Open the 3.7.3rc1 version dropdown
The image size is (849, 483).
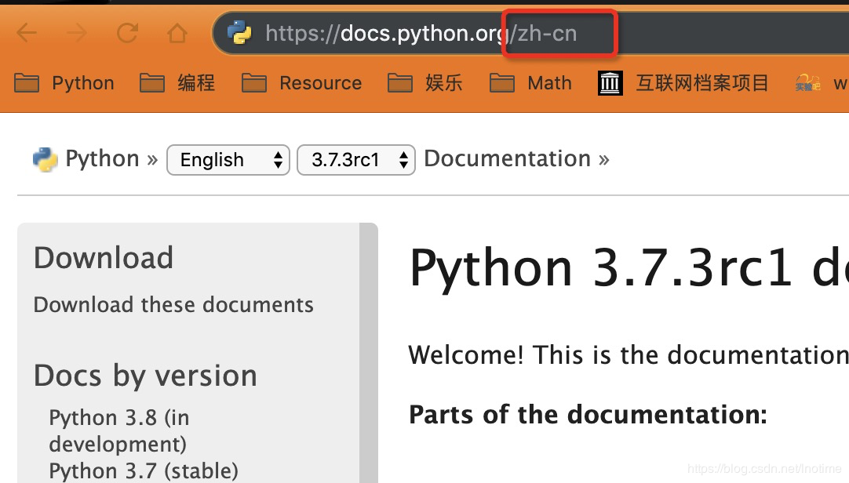pos(356,160)
